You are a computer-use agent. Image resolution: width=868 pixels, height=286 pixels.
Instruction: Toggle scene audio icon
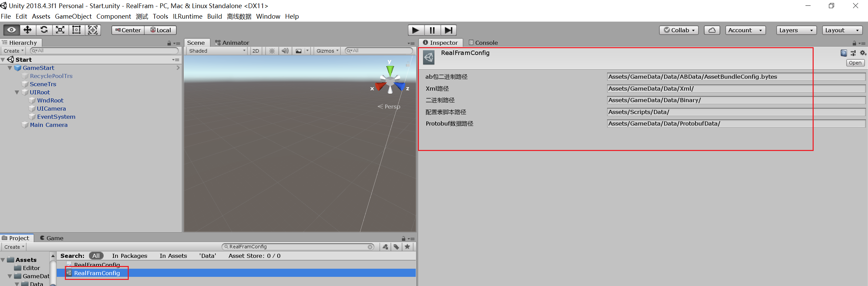coord(285,51)
